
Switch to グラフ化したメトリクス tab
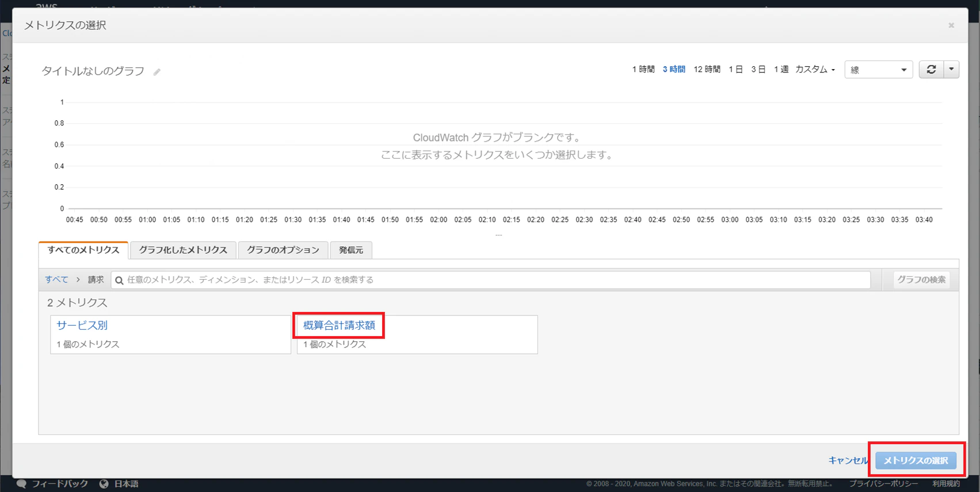[183, 250]
